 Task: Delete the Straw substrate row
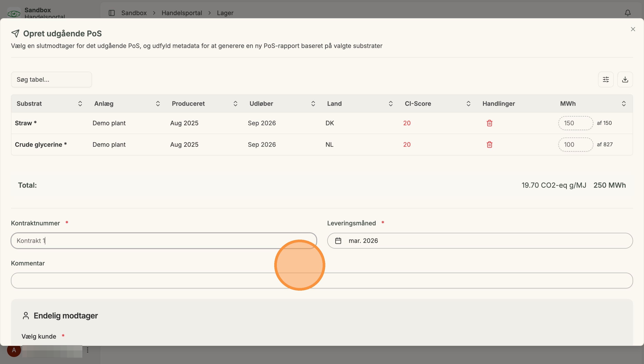pyautogui.click(x=489, y=123)
